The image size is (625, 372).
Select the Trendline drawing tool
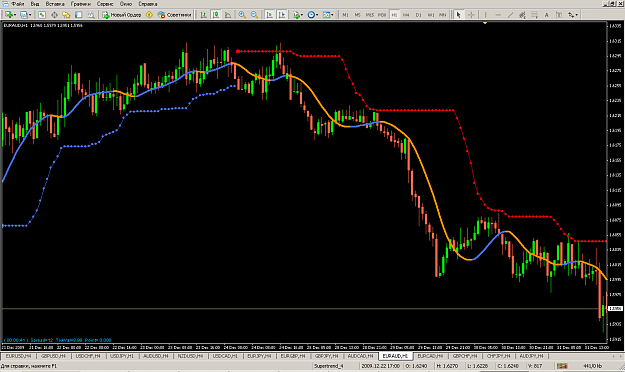[510, 15]
